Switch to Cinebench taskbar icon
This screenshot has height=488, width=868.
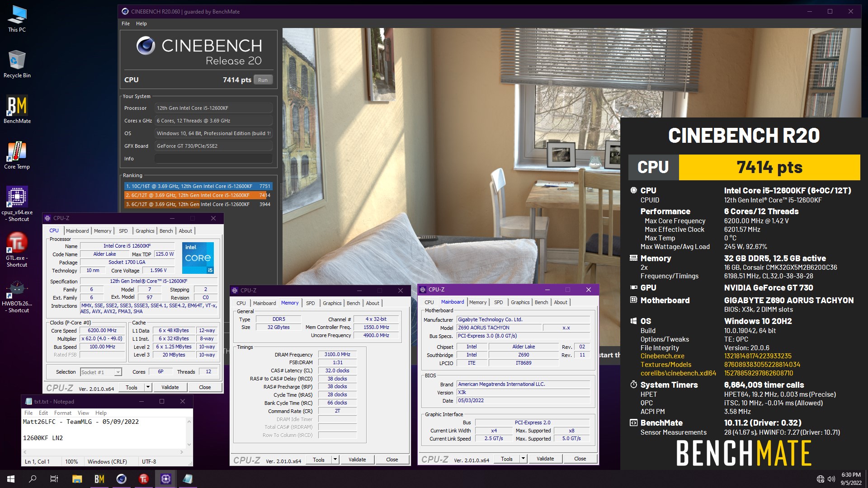[x=122, y=479]
